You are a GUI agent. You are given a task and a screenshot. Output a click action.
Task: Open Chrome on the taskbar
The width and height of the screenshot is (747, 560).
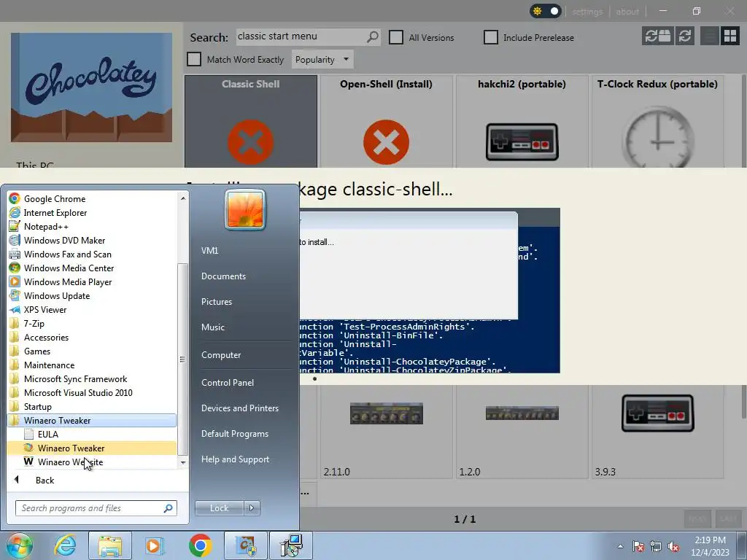[x=200, y=545]
